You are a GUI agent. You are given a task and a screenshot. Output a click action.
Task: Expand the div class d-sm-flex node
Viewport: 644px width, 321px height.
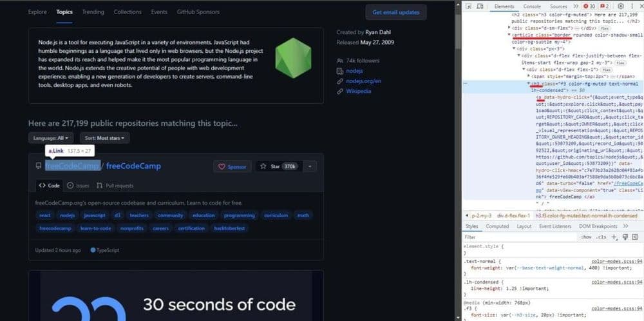click(x=509, y=28)
